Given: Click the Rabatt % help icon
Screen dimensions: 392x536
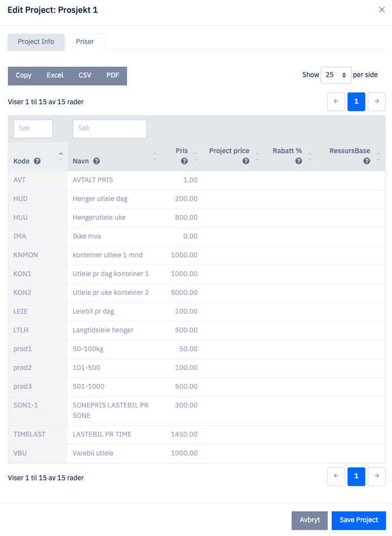Looking at the screenshot, I should 298,161.
